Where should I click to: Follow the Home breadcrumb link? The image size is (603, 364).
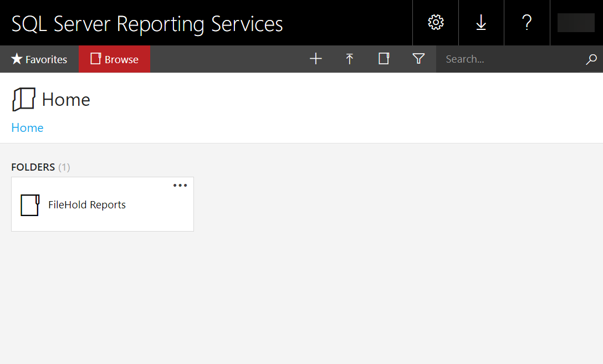click(27, 127)
